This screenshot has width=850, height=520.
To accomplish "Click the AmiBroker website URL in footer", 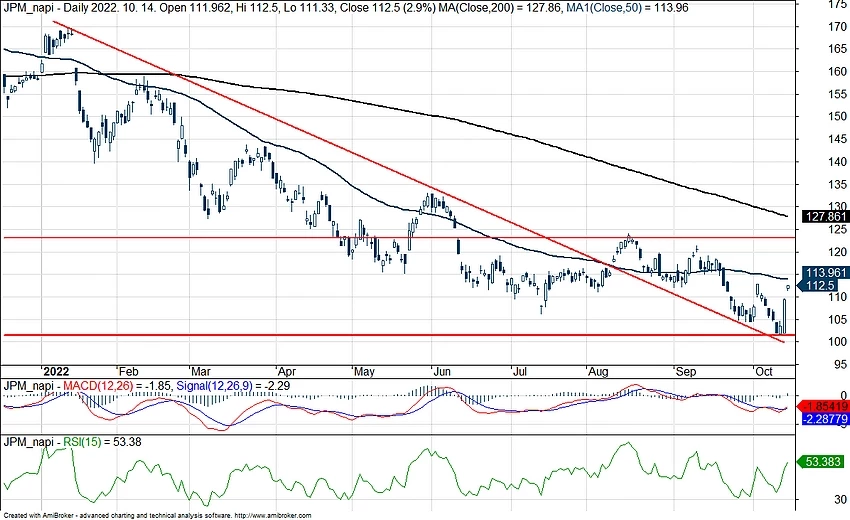I will (273, 516).
